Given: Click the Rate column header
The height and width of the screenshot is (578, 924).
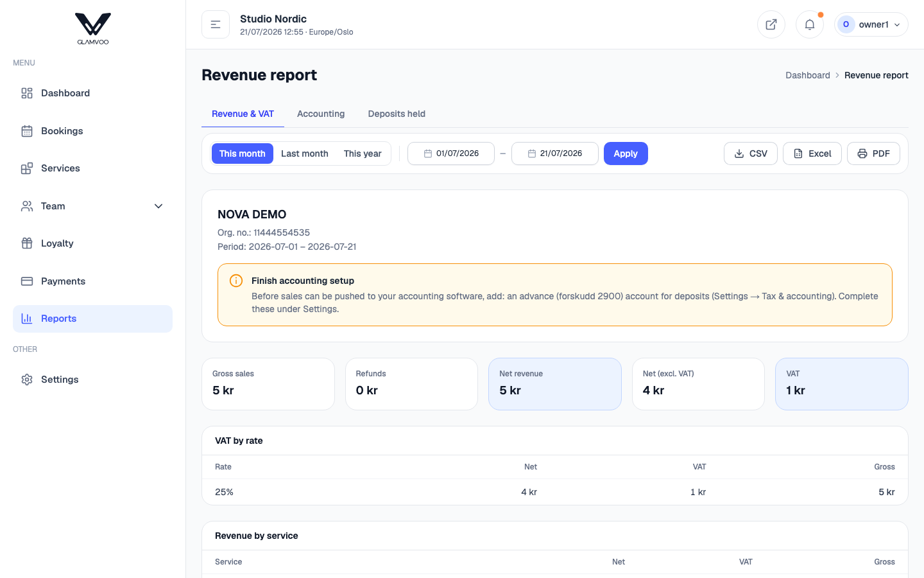Looking at the screenshot, I should pyautogui.click(x=223, y=467).
